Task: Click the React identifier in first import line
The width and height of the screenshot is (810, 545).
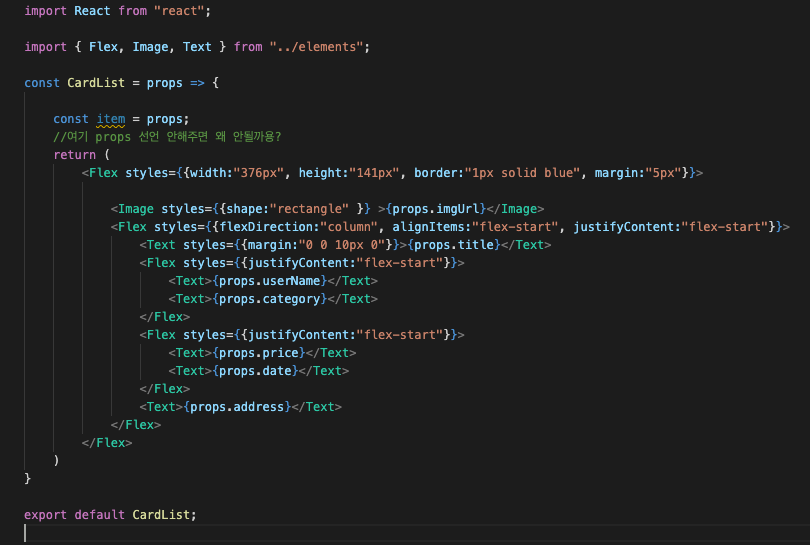Action: (92, 11)
